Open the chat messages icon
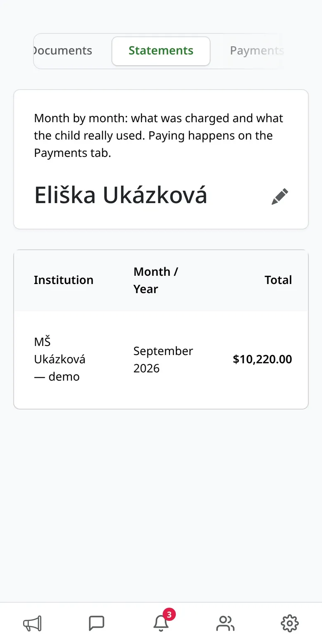 tap(97, 623)
